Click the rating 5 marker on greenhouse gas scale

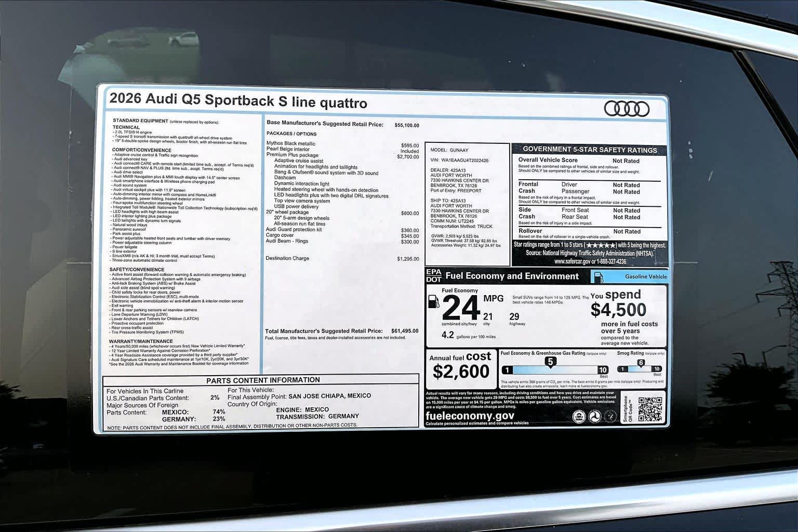pos(550,362)
